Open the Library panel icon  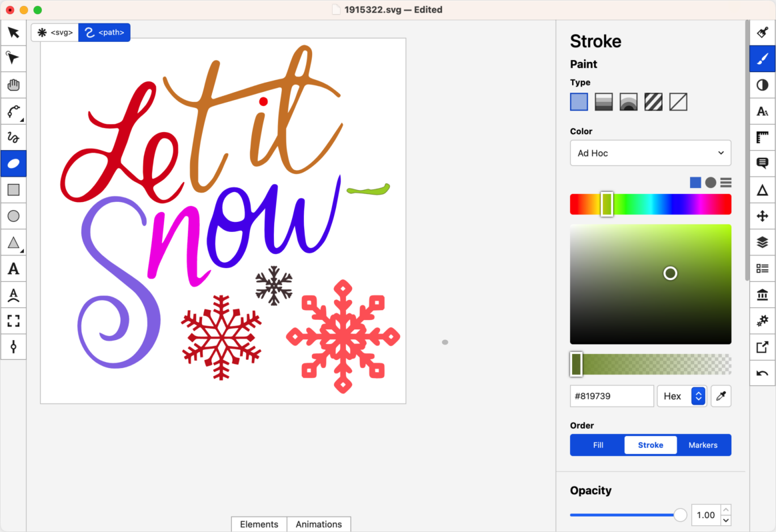coord(762,295)
